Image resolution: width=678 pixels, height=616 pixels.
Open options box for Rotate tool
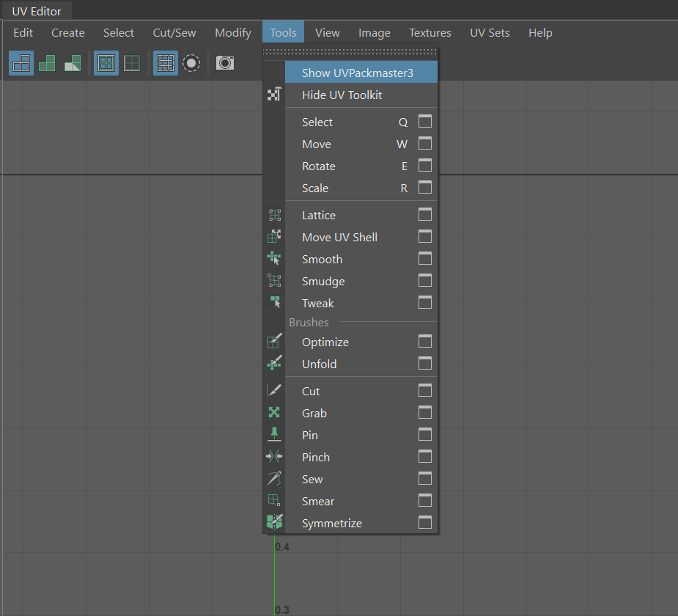425,166
